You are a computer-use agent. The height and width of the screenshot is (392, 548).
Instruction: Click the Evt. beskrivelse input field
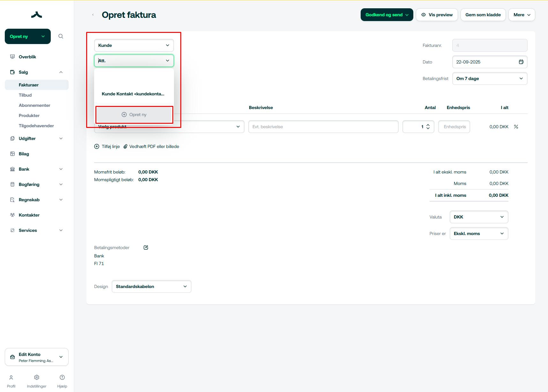click(x=323, y=127)
